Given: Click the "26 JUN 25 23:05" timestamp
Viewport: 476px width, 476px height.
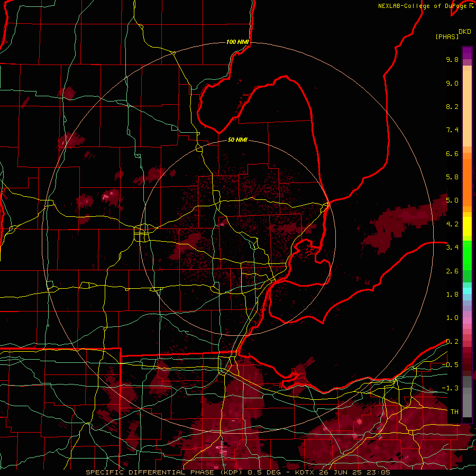Looking at the screenshot, I should [354, 472].
